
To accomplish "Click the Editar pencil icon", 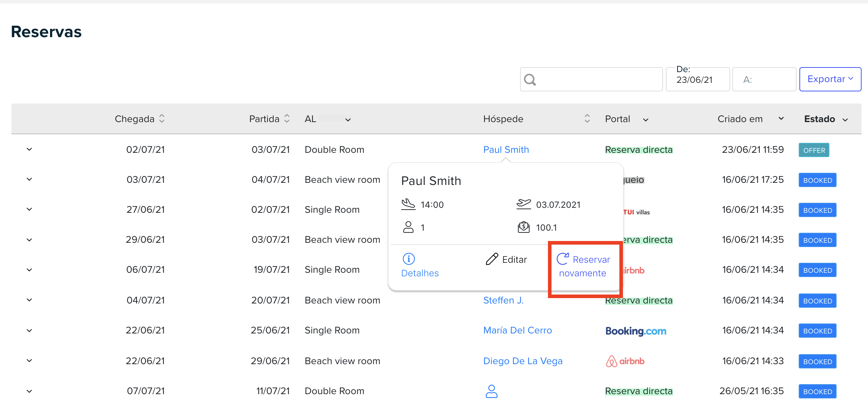I will click(492, 259).
